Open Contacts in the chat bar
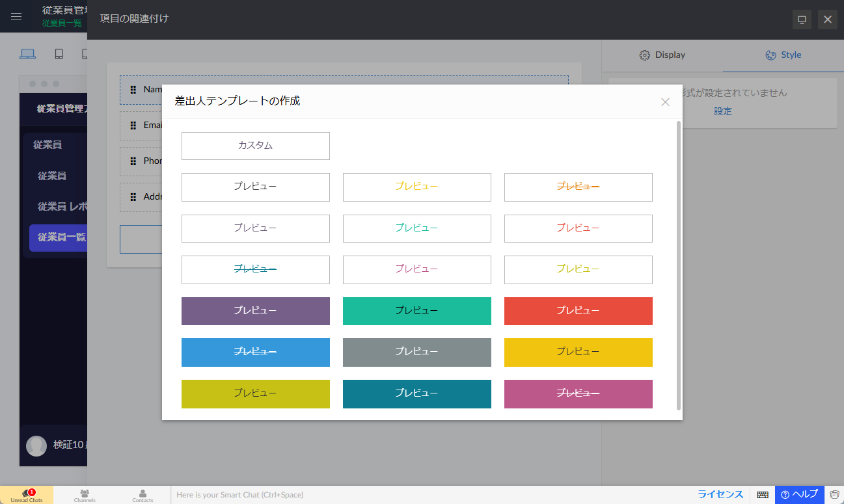This screenshot has height=504, width=844. (x=143, y=495)
